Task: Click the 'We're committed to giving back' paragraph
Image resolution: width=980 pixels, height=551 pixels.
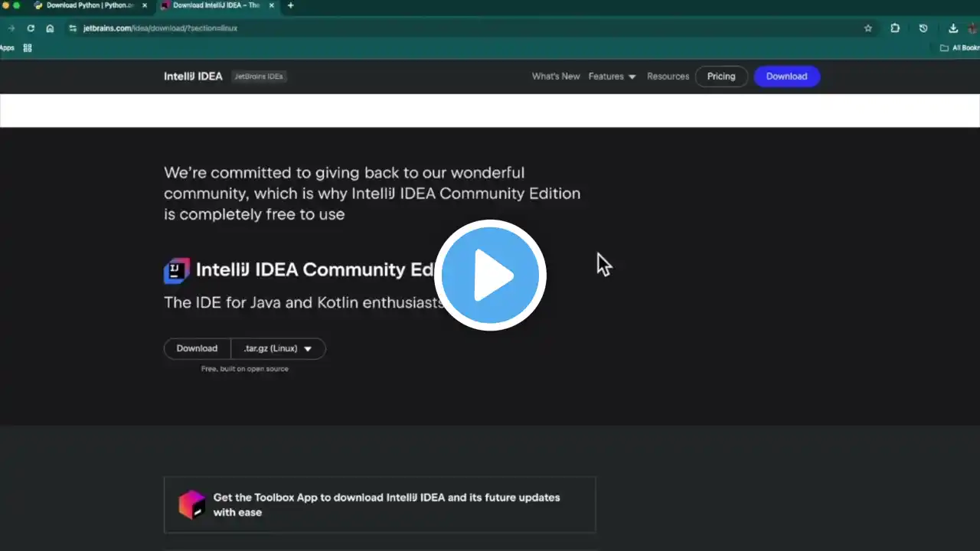Action: (x=372, y=194)
